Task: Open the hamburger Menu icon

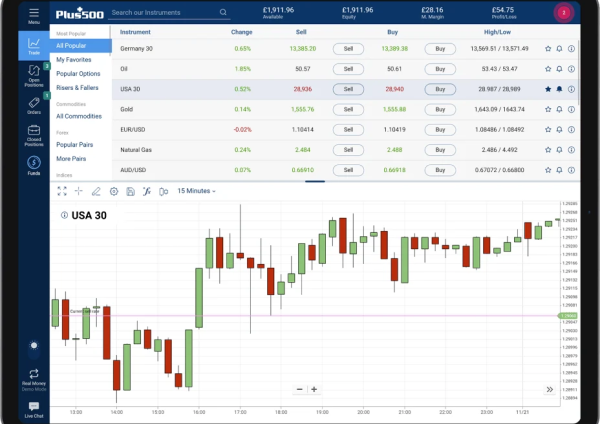Action: click(x=34, y=15)
